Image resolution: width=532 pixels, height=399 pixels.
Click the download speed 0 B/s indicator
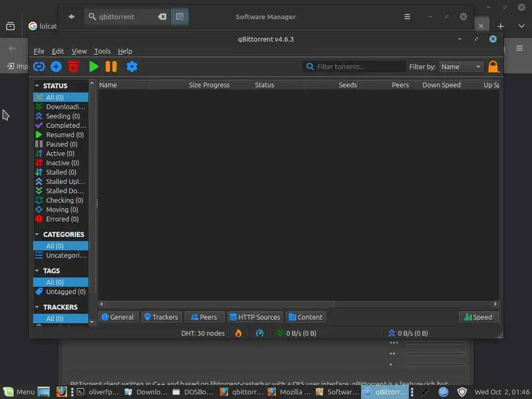pyautogui.click(x=297, y=333)
